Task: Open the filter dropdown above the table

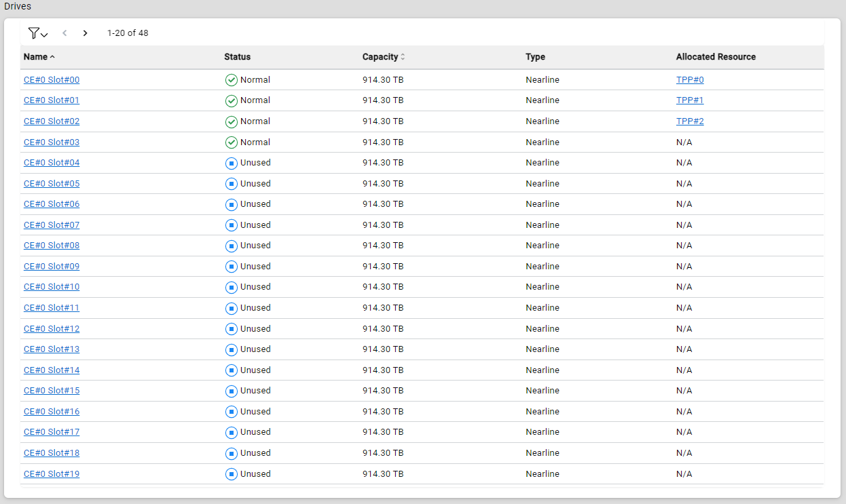Action: (37, 33)
